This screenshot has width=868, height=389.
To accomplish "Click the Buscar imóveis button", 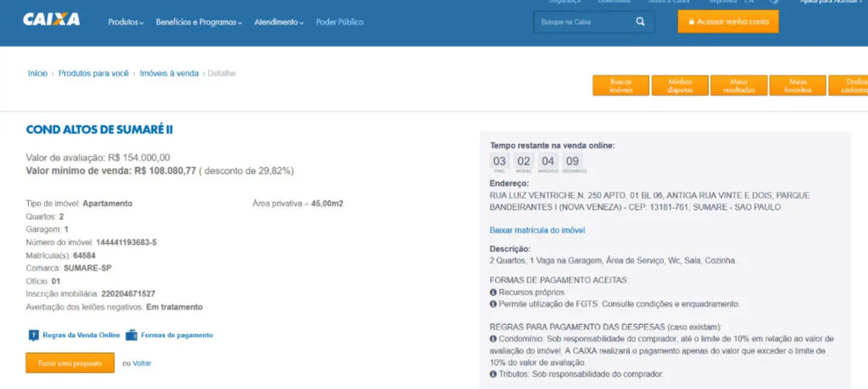I will point(621,86).
